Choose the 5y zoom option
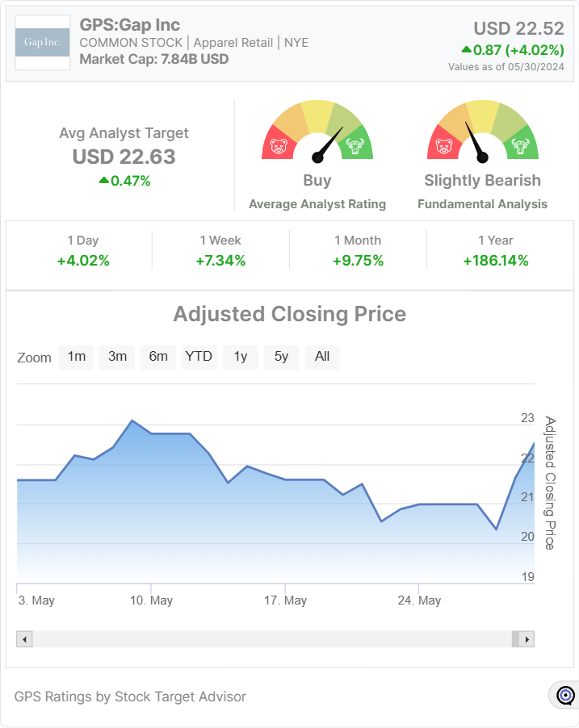The height and width of the screenshot is (728, 579). [281, 357]
